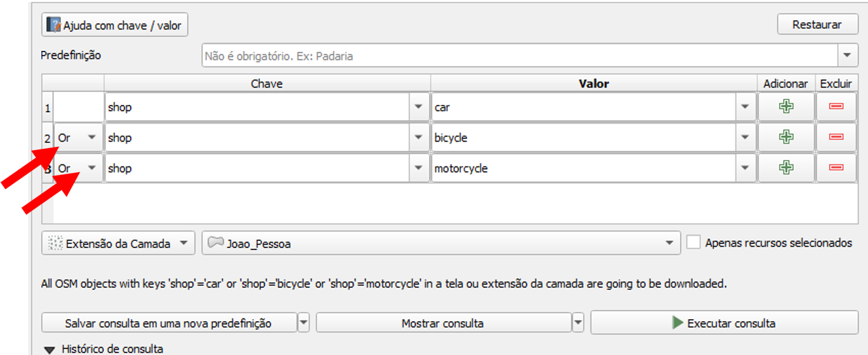Screen dimensions: 868x355
Task: Click Mostrar consulta button
Action: point(443,323)
